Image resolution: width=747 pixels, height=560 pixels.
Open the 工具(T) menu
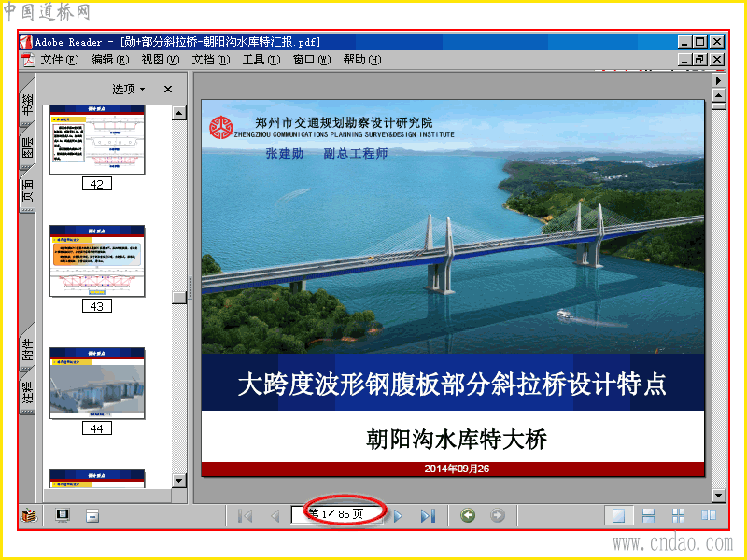point(261,60)
